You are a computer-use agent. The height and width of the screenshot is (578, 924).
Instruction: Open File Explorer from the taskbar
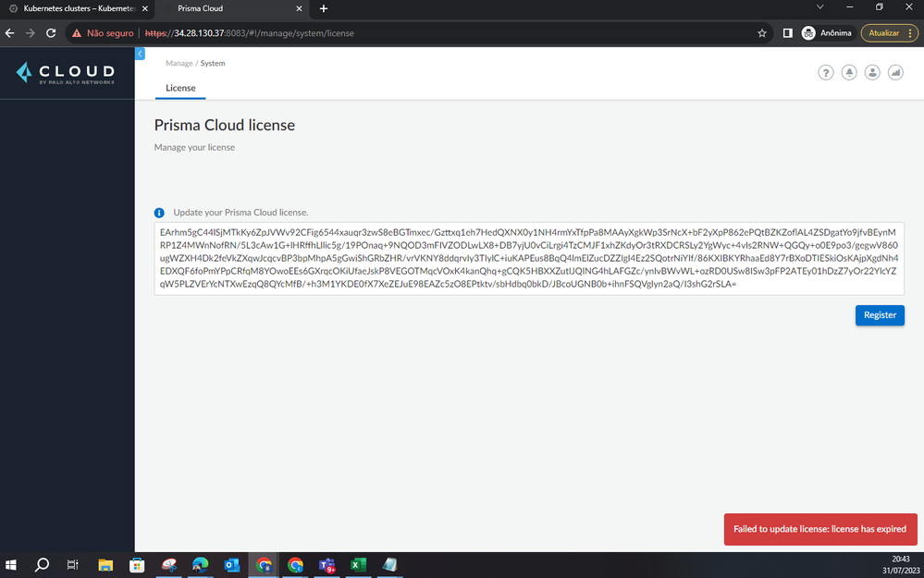tap(105, 565)
